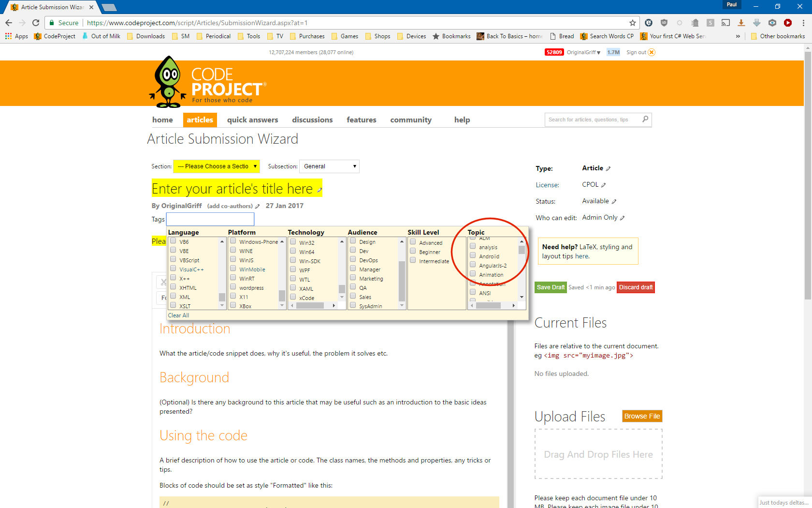
Task: Open the Apps grid shortcut
Action: pos(16,36)
